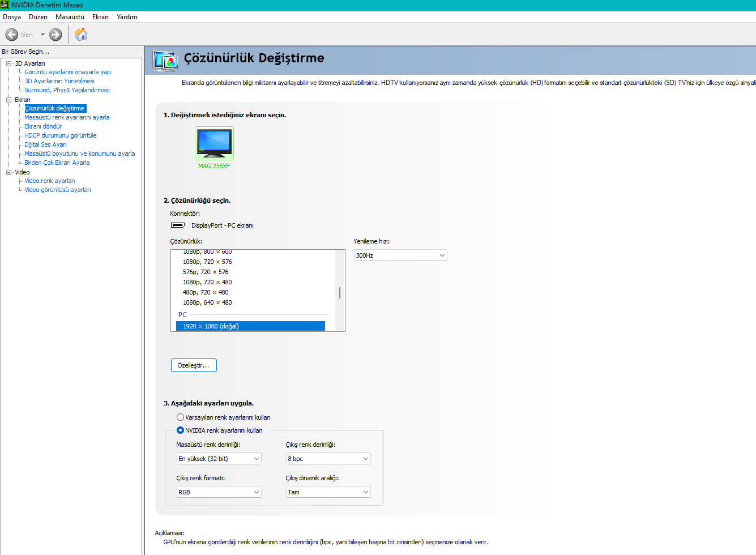Image resolution: width=756 pixels, height=555 pixels.
Task: Collapse the 'Ekran' tree node
Action: coord(9,100)
